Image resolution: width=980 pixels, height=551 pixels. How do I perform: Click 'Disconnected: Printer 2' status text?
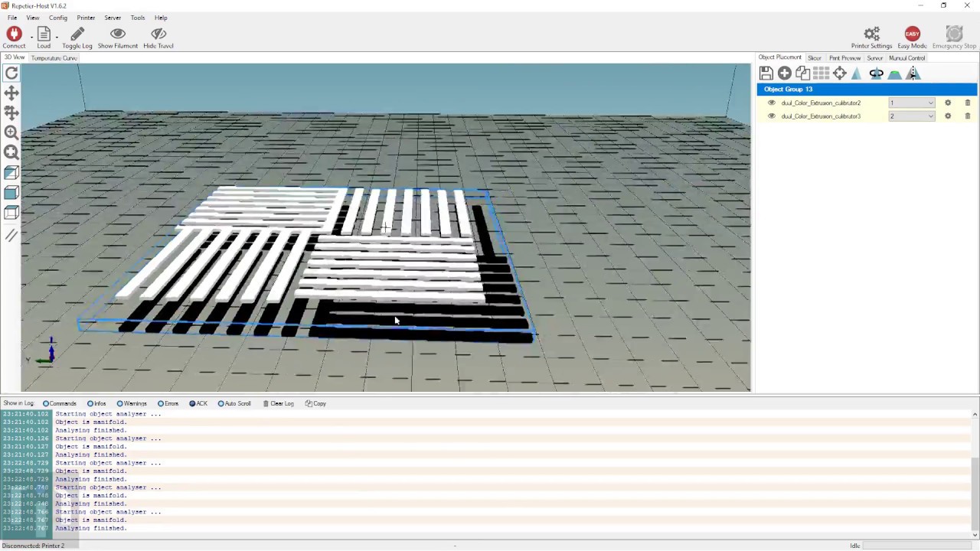pos(34,546)
